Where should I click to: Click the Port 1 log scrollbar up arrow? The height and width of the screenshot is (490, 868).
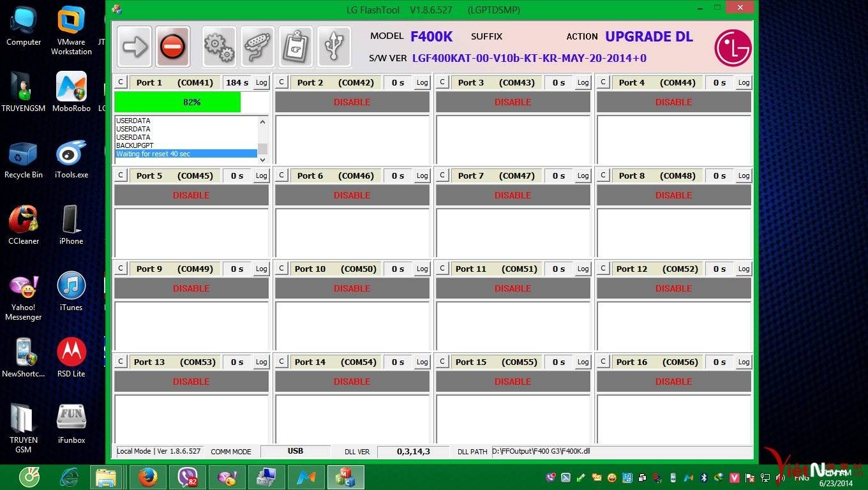262,121
